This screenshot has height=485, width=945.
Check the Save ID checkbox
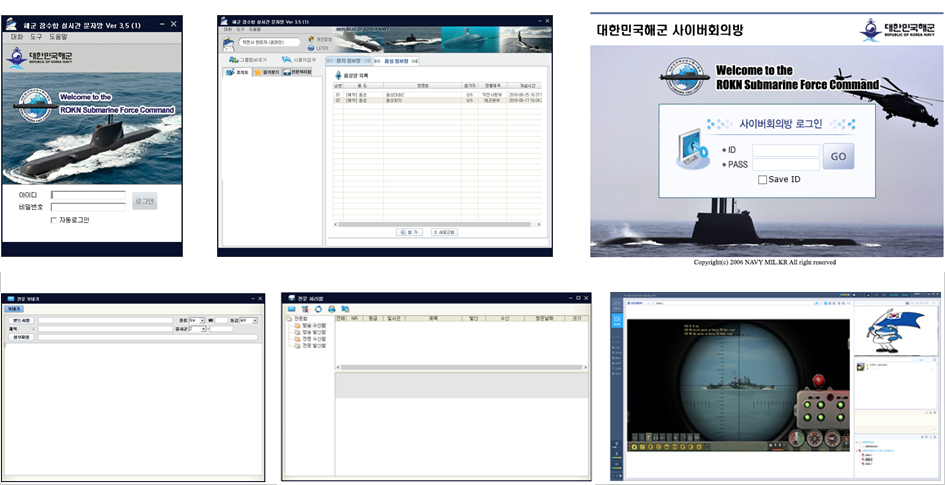point(762,180)
